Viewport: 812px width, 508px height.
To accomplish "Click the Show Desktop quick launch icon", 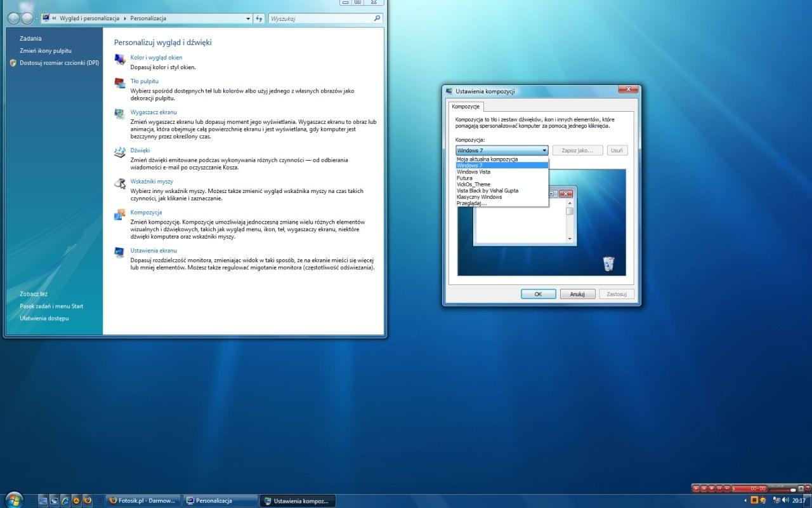I will [x=43, y=500].
